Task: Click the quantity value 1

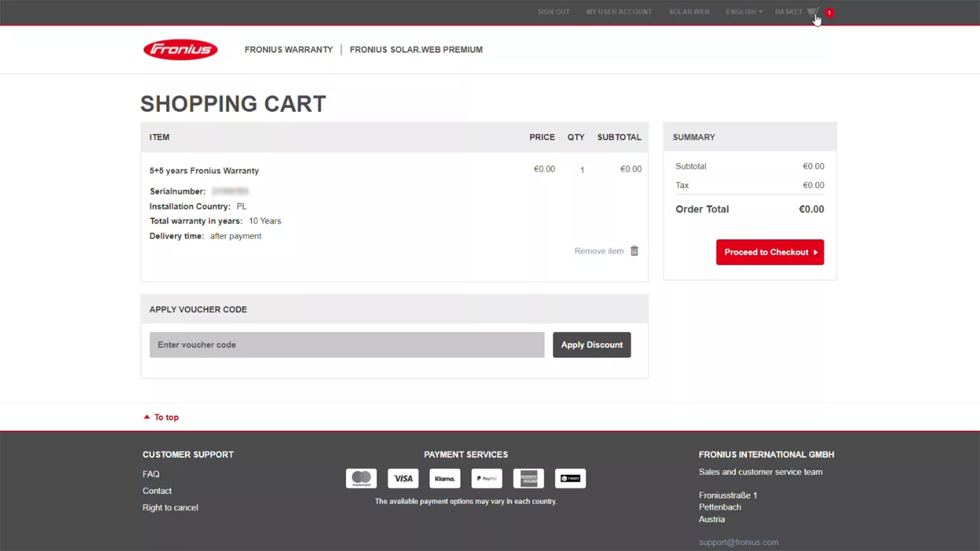Action: [582, 170]
